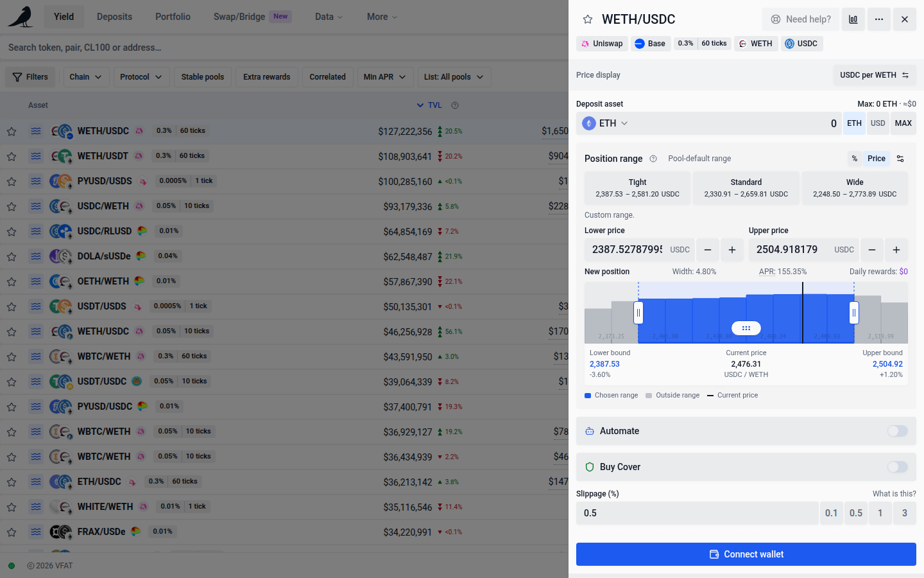Increase the lower price with plus
Viewport: 924px width, 578px height.
732,250
